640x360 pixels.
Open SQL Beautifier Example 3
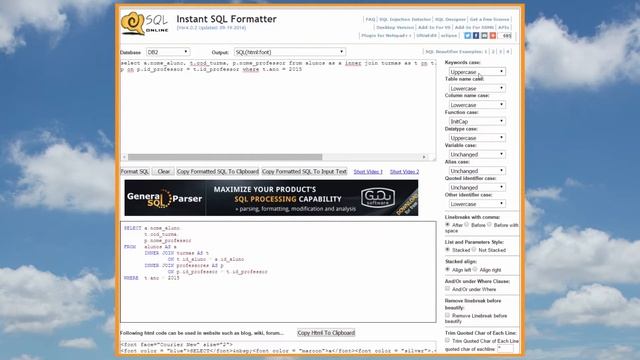[500, 52]
